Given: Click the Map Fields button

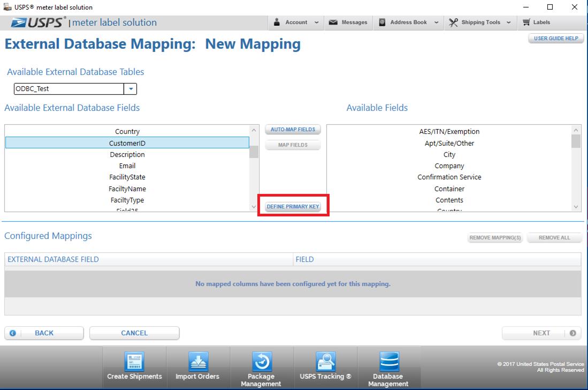Looking at the screenshot, I should click(x=293, y=145).
